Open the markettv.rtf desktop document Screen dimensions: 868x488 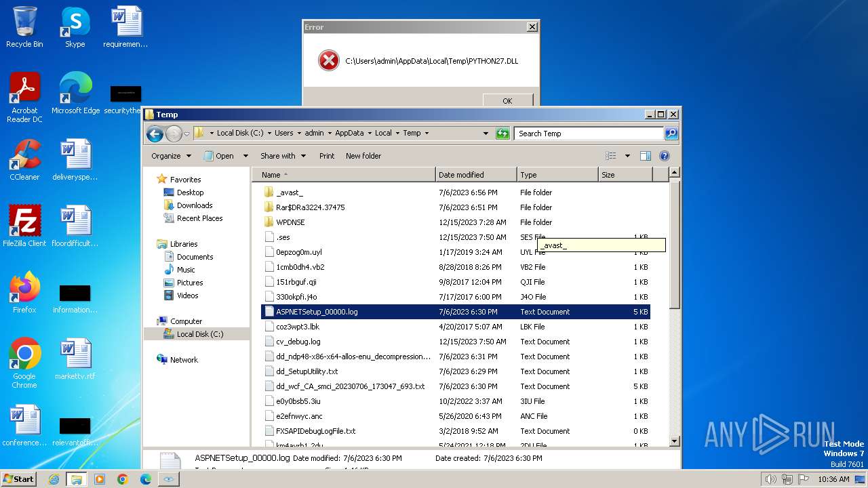(x=75, y=359)
